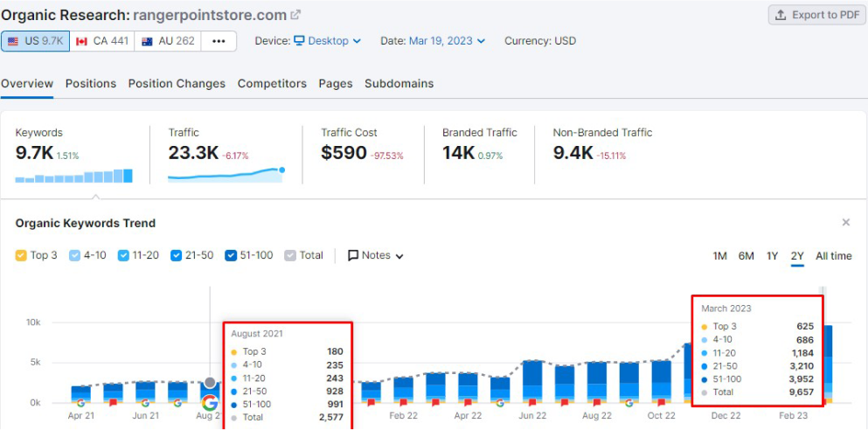
Task: Expand the Notes dropdown
Action: [x=376, y=256]
